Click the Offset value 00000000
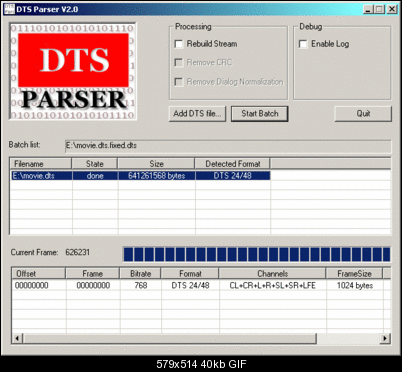This screenshot has width=402, height=372. 32,286
